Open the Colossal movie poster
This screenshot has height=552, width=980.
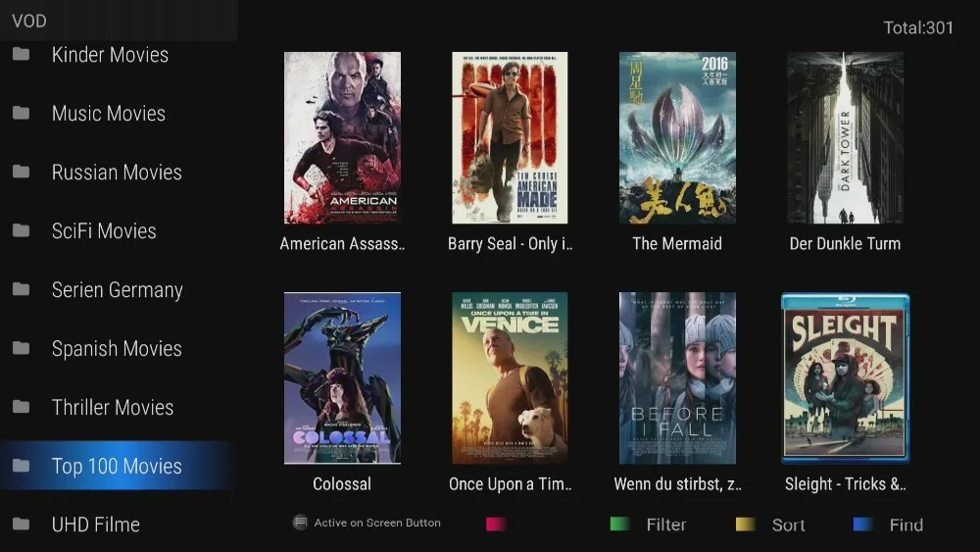[342, 378]
